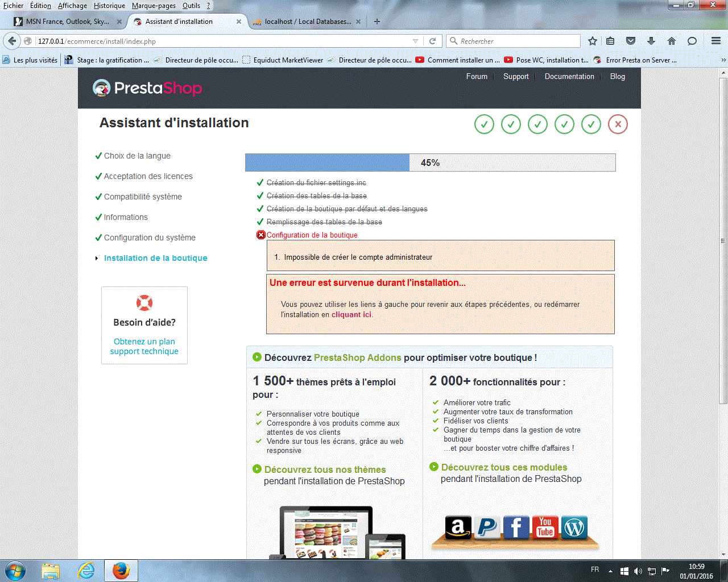Select 'Installation de la boutique' step

[155, 258]
